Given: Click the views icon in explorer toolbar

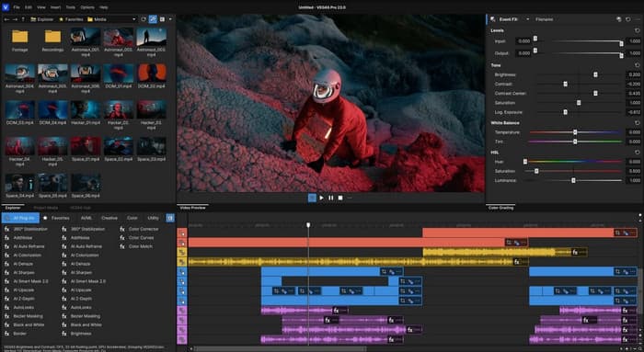Looking at the screenshot, I should point(162,19).
